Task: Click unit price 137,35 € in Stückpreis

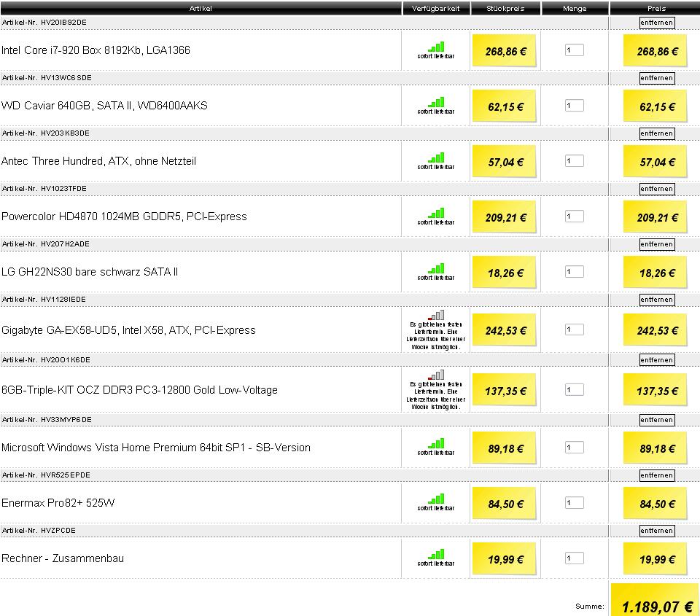Action: pyautogui.click(x=505, y=391)
